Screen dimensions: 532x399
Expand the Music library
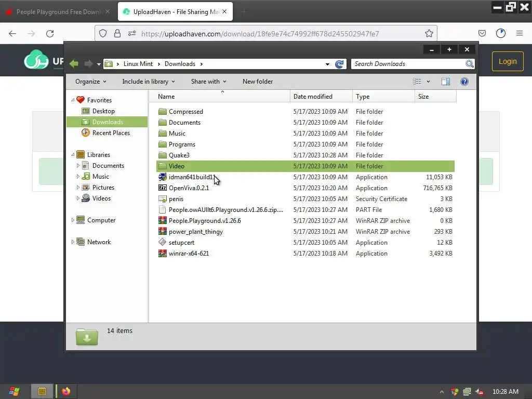click(x=78, y=177)
